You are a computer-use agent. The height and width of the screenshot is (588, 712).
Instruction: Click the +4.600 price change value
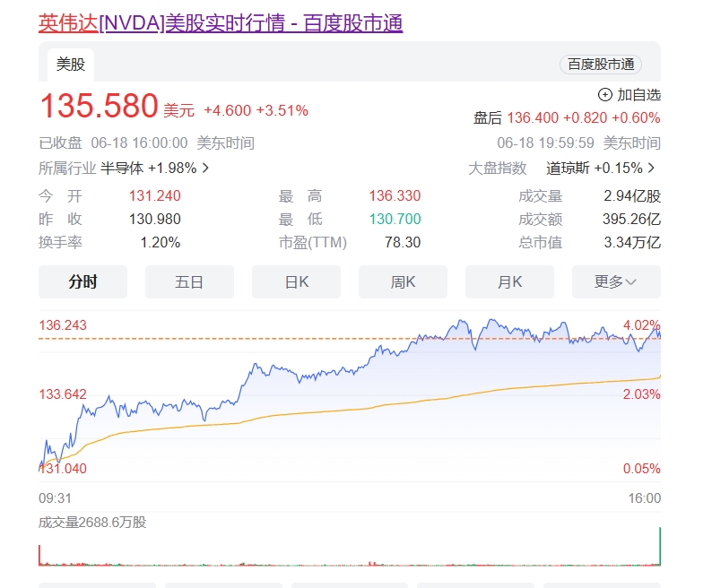(228, 110)
